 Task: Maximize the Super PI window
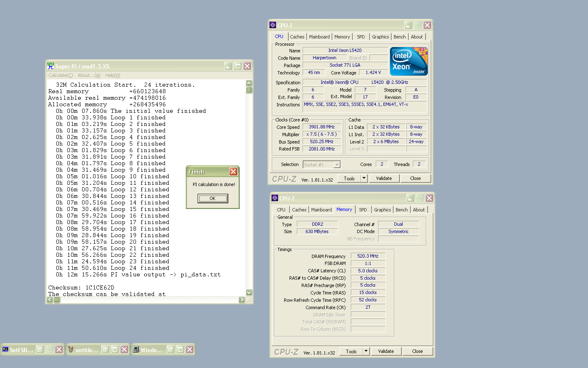coord(238,66)
